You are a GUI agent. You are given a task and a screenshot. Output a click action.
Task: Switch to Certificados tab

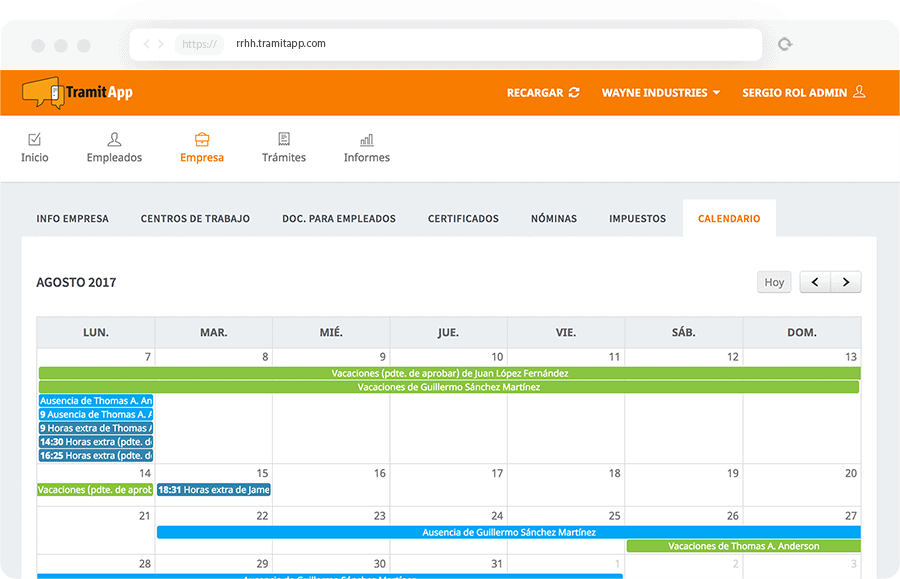(x=463, y=219)
